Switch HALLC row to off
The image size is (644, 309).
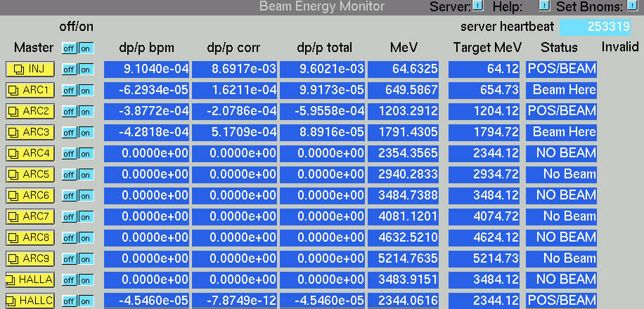pos(70,301)
